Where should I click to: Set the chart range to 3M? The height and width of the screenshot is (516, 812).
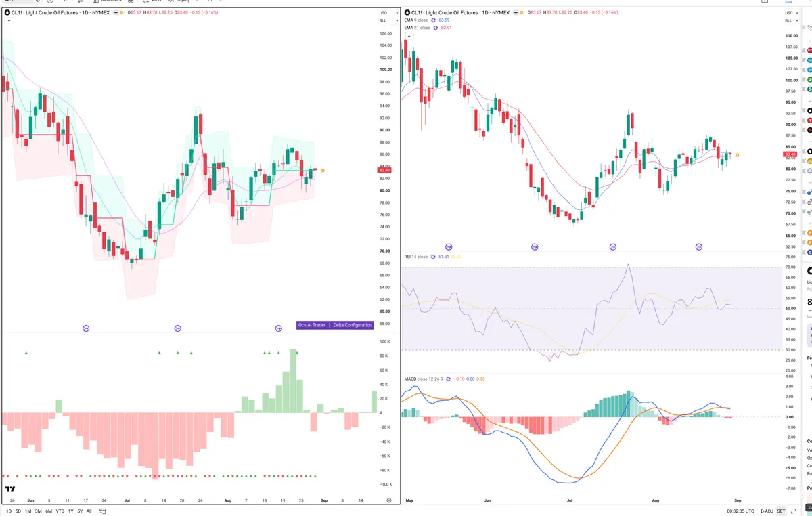coord(39,511)
